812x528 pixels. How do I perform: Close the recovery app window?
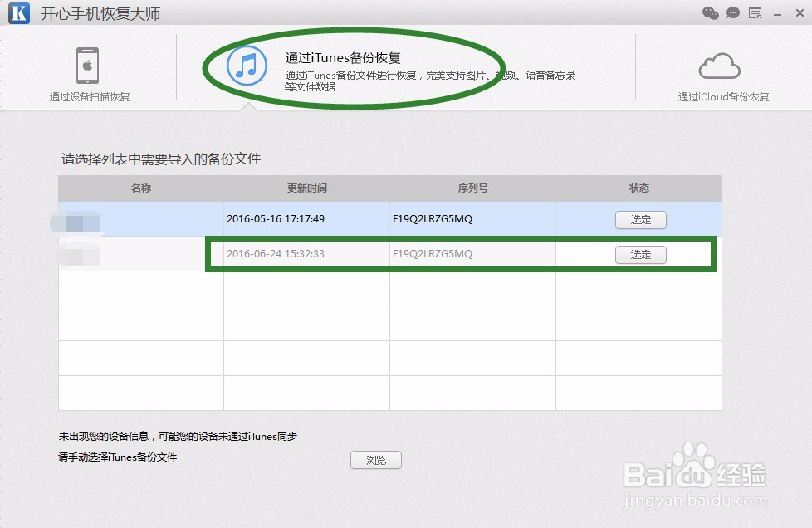click(800, 13)
